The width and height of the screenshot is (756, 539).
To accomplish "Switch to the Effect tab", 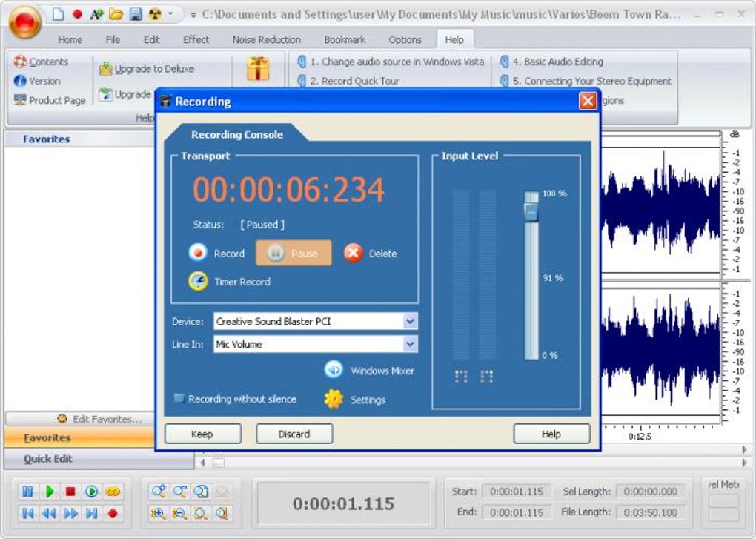I will coord(196,39).
